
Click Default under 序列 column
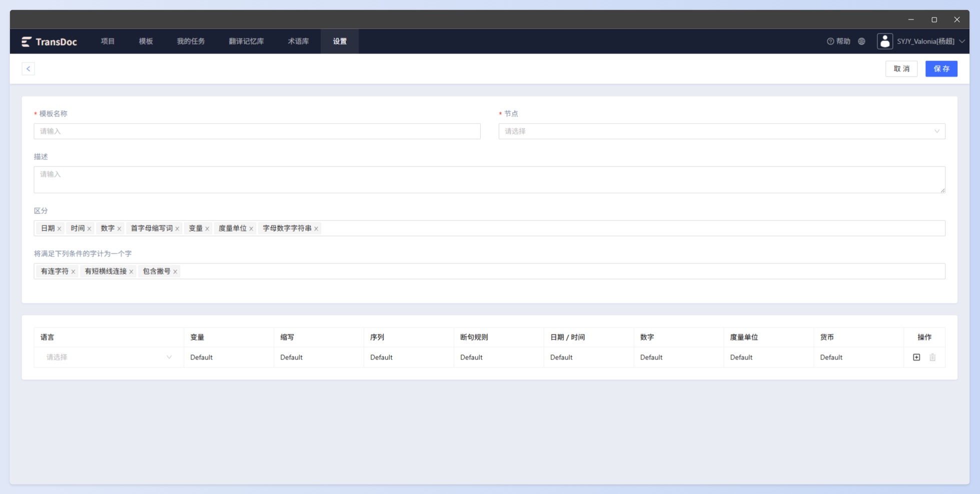381,357
